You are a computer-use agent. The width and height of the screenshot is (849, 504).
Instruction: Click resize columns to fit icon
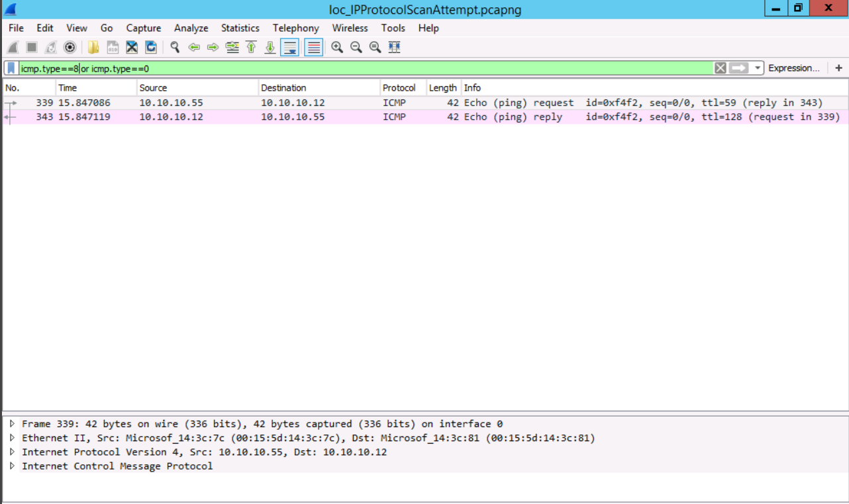pos(395,47)
